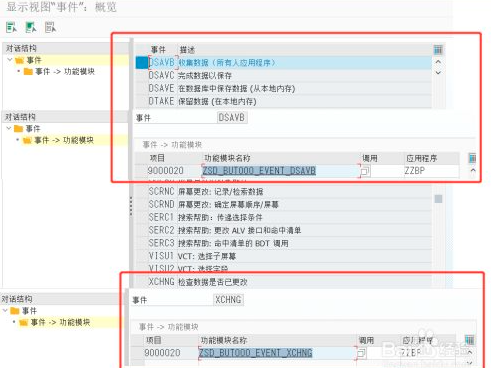The image size is (491, 368).
Task: Click the ZSD_BUT000_EVENT_XCHNG function module cell
Action: [277, 353]
